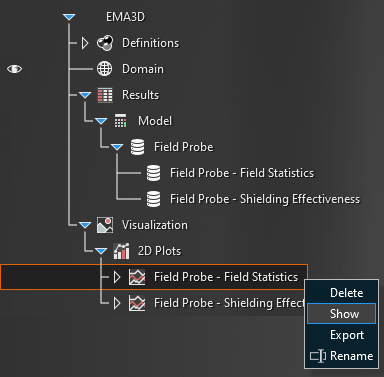Viewport: 384px width, 377px height.
Task: Click plot icon of Field Statistics 2D plot
Action: (137, 277)
